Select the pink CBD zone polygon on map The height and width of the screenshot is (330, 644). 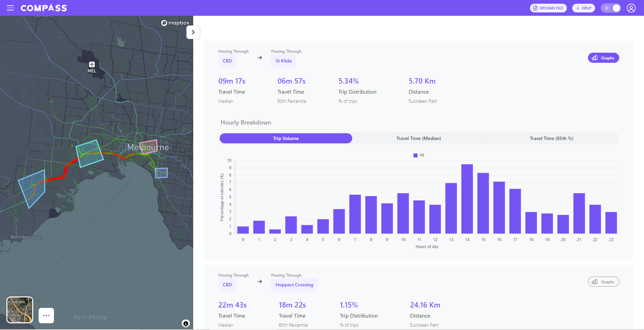[x=149, y=147]
